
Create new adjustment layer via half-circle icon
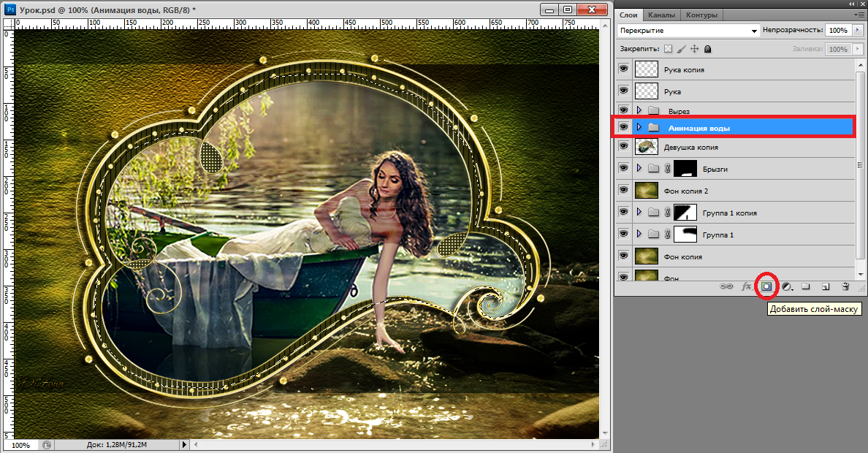tap(786, 286)
